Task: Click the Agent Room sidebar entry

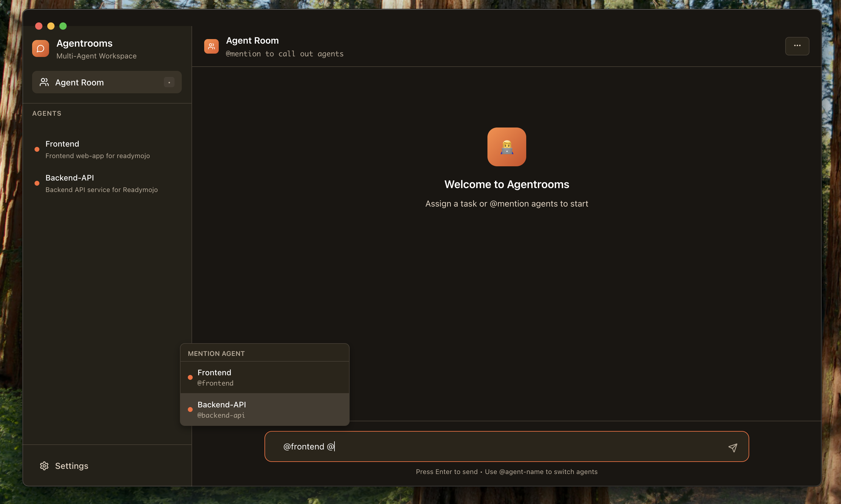Action: pos(79,82)
